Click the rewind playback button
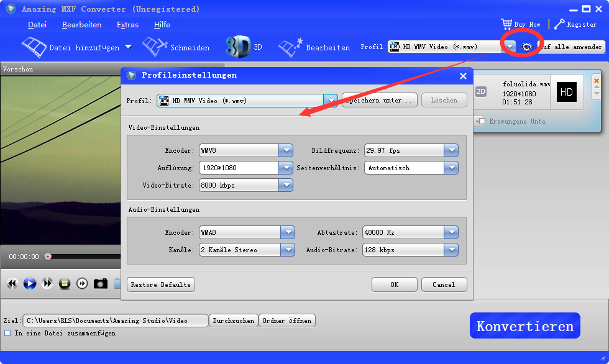The width and height of the screenshot is (609, 364). pyautogui.click(x=12, y=283)
